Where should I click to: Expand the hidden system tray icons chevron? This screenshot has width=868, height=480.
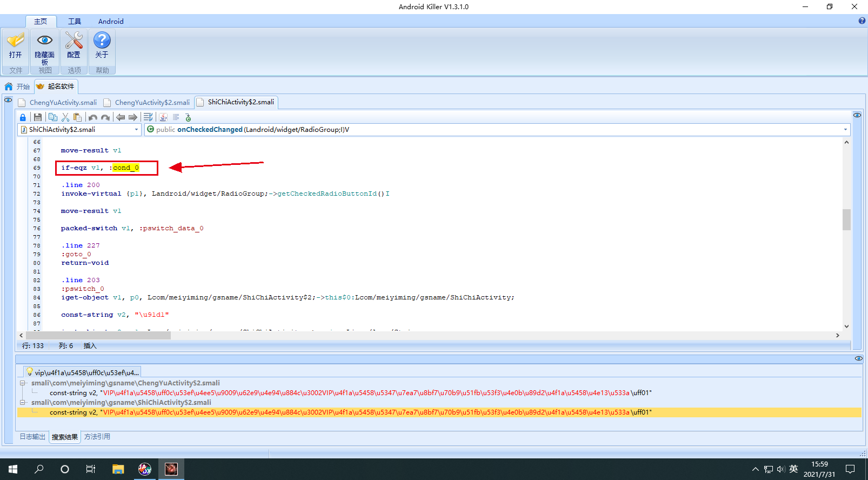pos(756,469)
